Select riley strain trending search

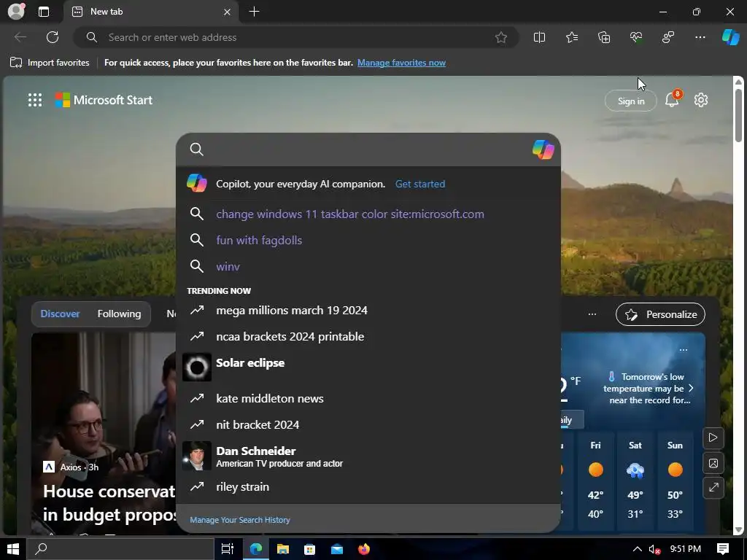click(x=368, y=486)
